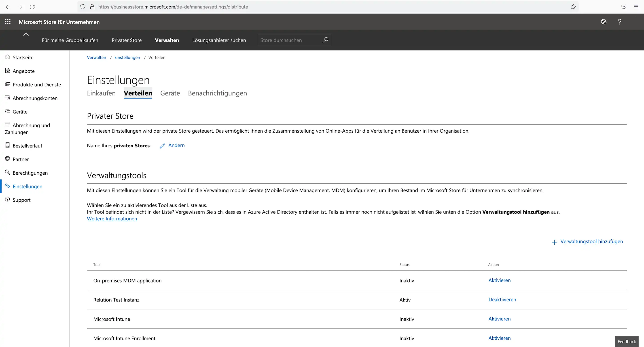Viewport: 644px width, 347px height.
Task: Open Berechtigungen in the sidebar
Action: click(30, 173)
